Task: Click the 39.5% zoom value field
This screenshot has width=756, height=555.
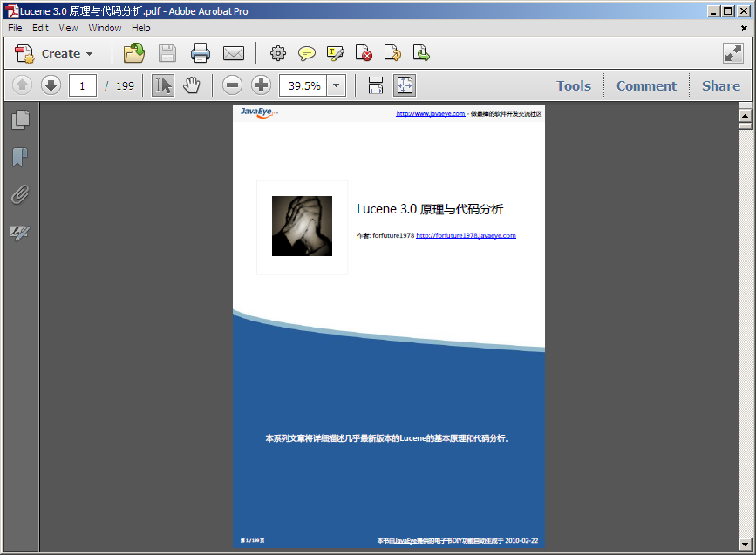Action: coord(303,85)
